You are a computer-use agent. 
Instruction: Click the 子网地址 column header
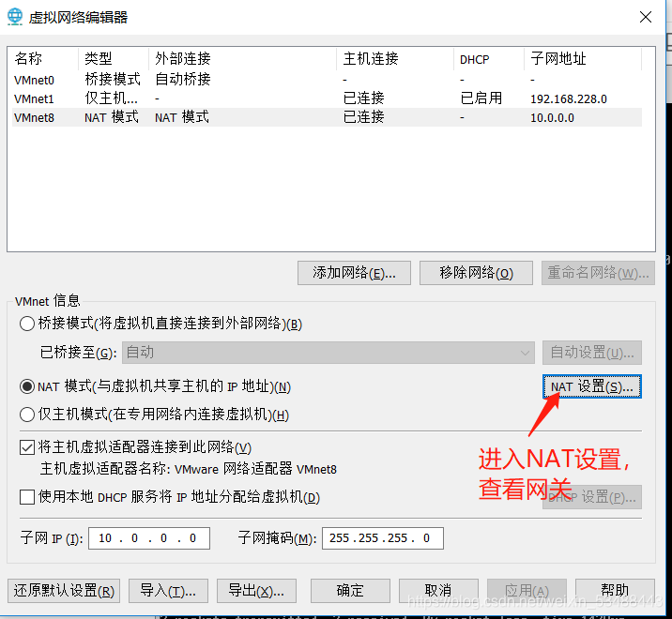(x=583, y=59)
